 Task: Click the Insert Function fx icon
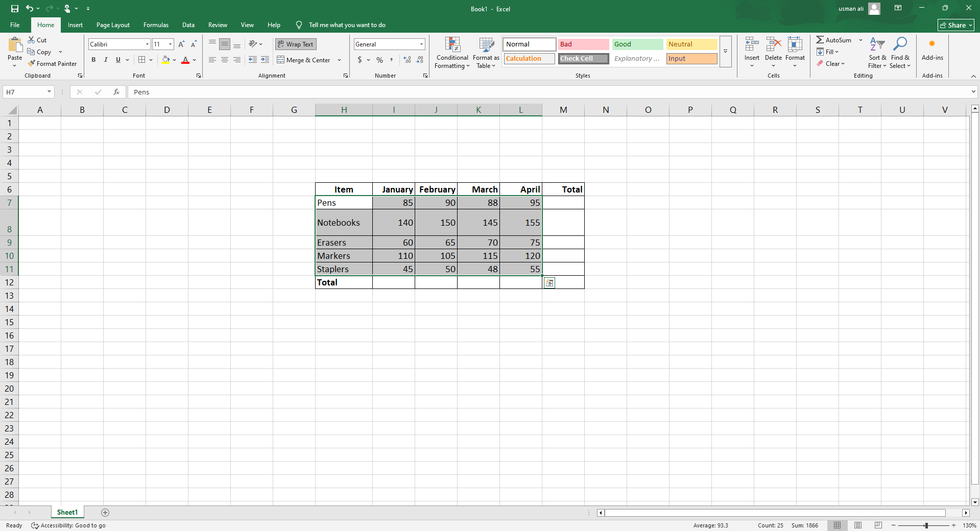click(x=116, y=92)
